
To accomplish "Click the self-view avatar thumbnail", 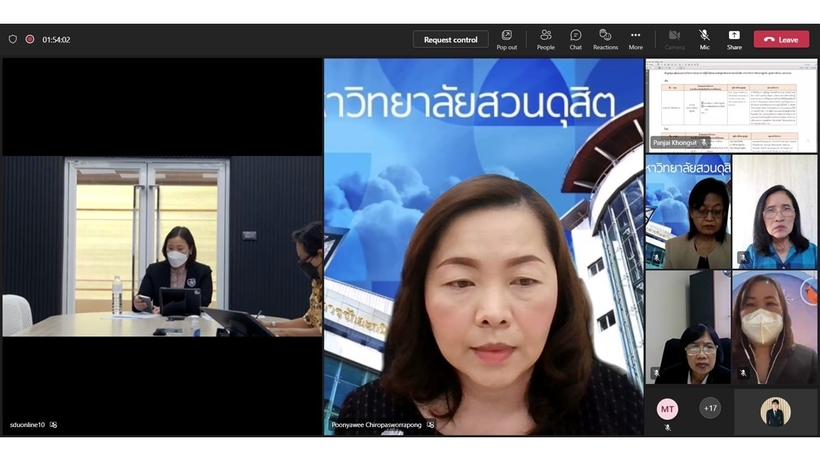I will click(x=775, y=411).
